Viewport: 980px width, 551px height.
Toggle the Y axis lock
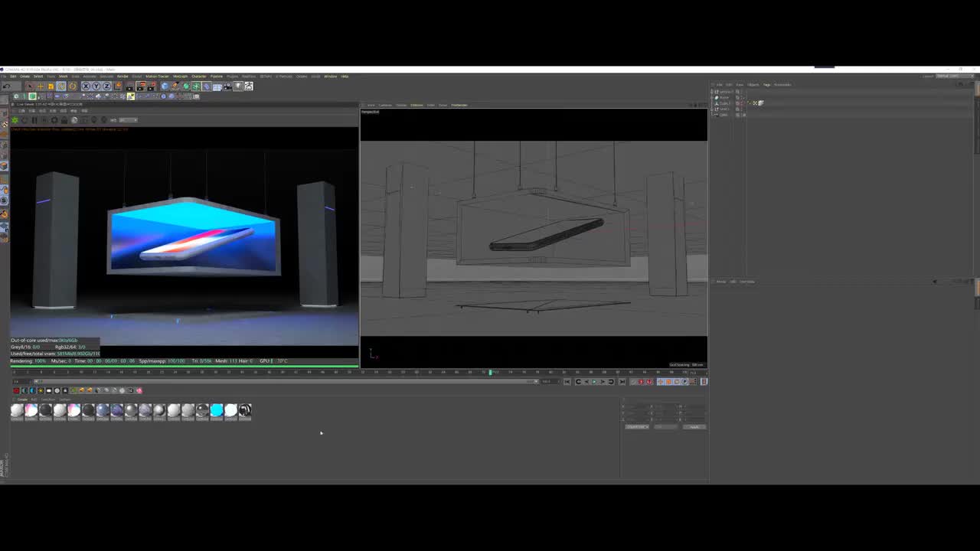pos(96,86)
